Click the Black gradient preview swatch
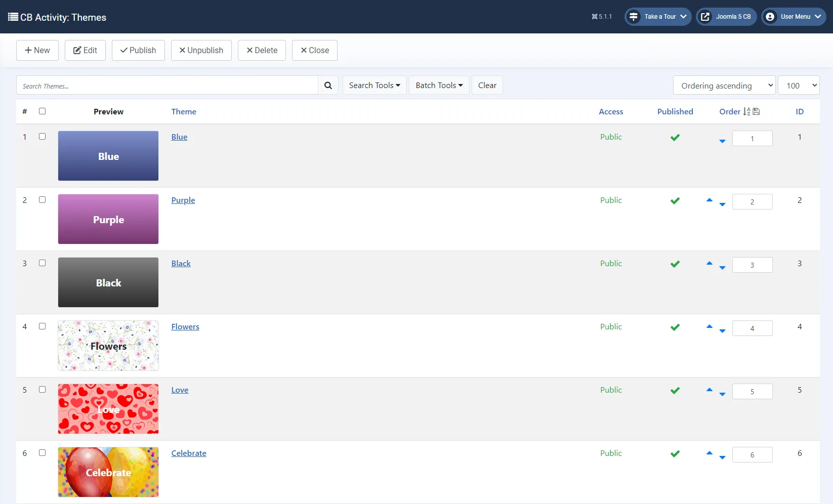Viewport: 833px width, 504px height. pyautogui.click(x=108, y=282)
